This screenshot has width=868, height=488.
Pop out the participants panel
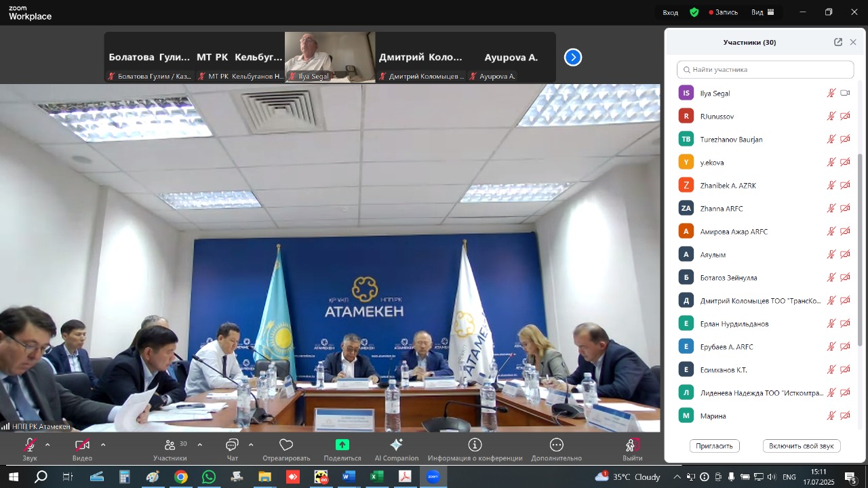(838, 42)
